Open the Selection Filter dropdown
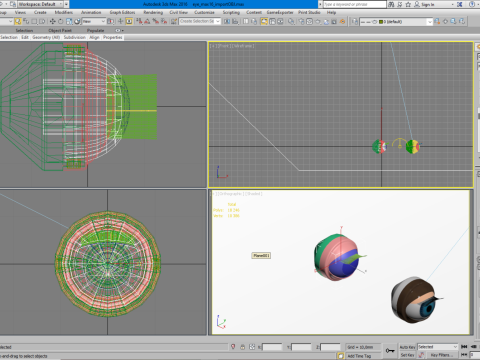Image resolution: width=480 pixels, height=360 pixels. [x=6, y=21]
